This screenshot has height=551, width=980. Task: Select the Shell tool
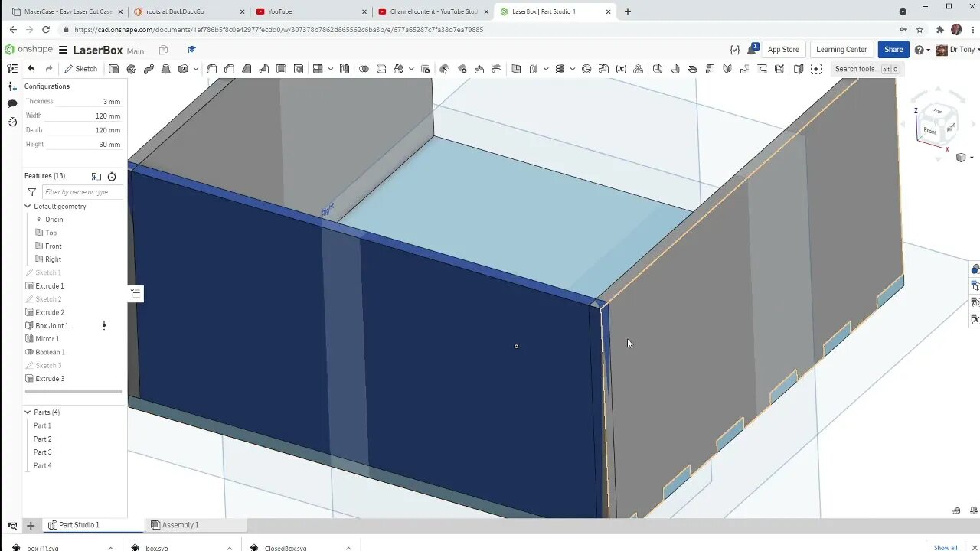281,69
